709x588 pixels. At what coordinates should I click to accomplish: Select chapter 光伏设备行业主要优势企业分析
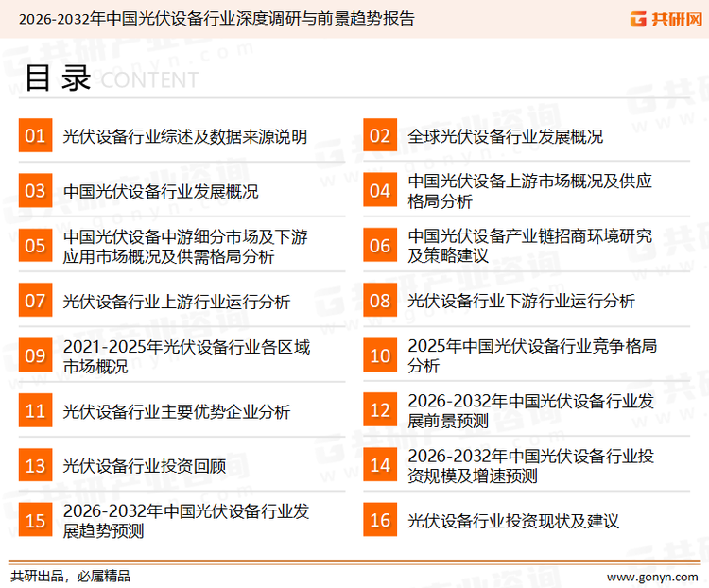click(x=177, y=411)
